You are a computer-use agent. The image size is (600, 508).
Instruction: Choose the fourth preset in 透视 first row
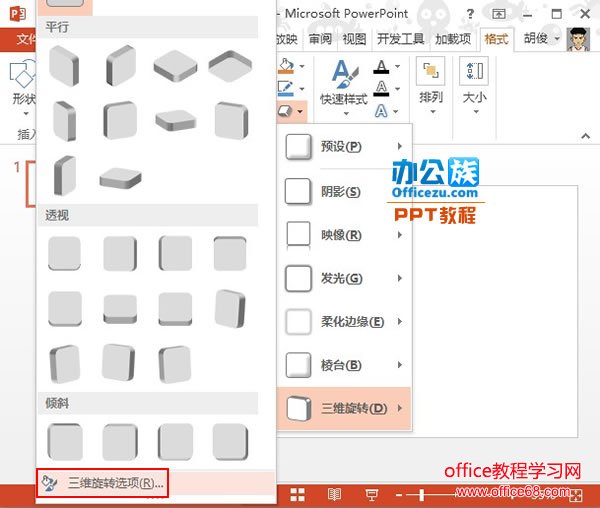230,253
